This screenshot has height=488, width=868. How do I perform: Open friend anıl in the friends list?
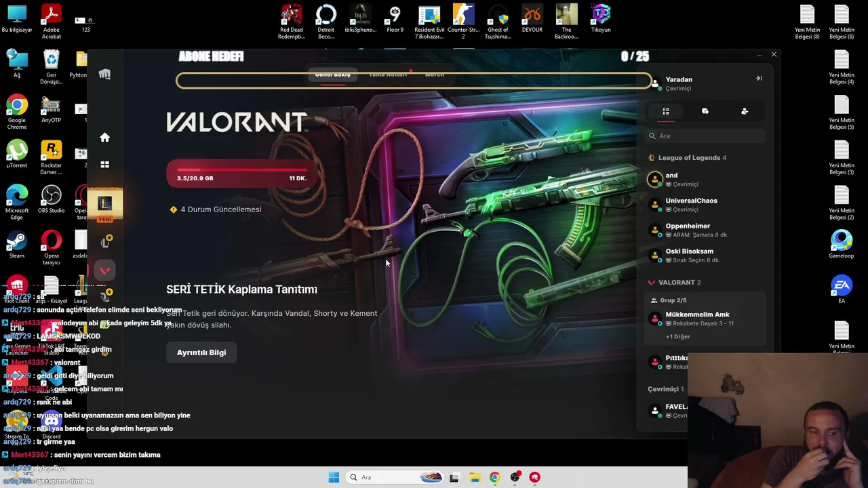[x=705, y=179]
